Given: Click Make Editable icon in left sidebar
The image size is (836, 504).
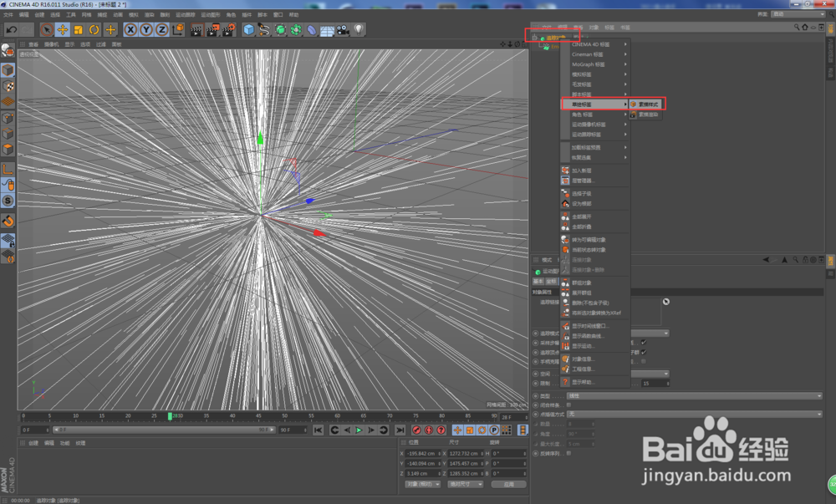Looking at the screenshot, I should click(x=8, y=51).
